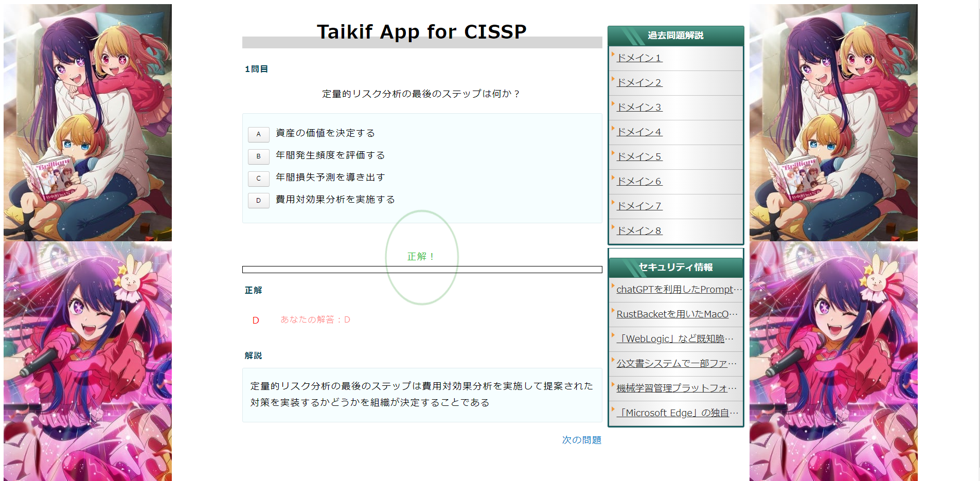Open the ドメイン 7 link
The image size is (980, 481).
coord(639,206)
